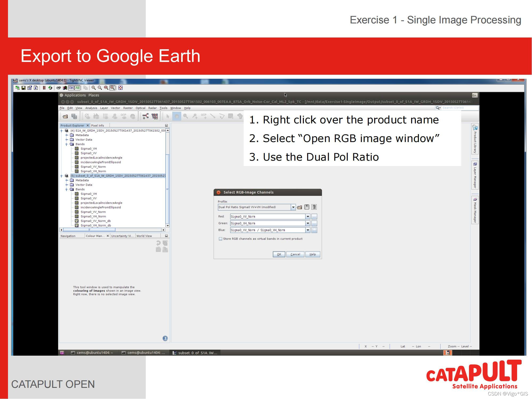532x399 pixels.
Task: Open the Mask Manager side panel
Action: [x=475, y=210]
